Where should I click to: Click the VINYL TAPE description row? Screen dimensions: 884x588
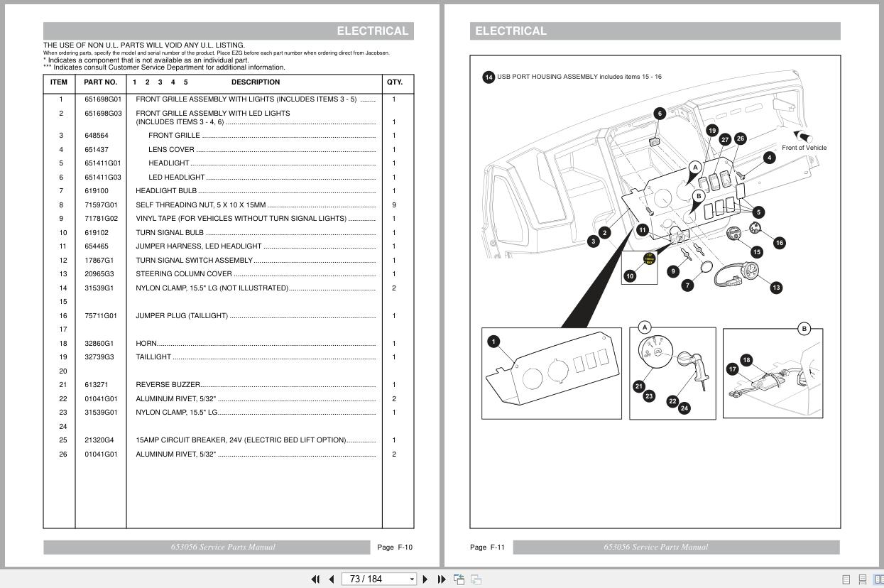click(256, 219)
